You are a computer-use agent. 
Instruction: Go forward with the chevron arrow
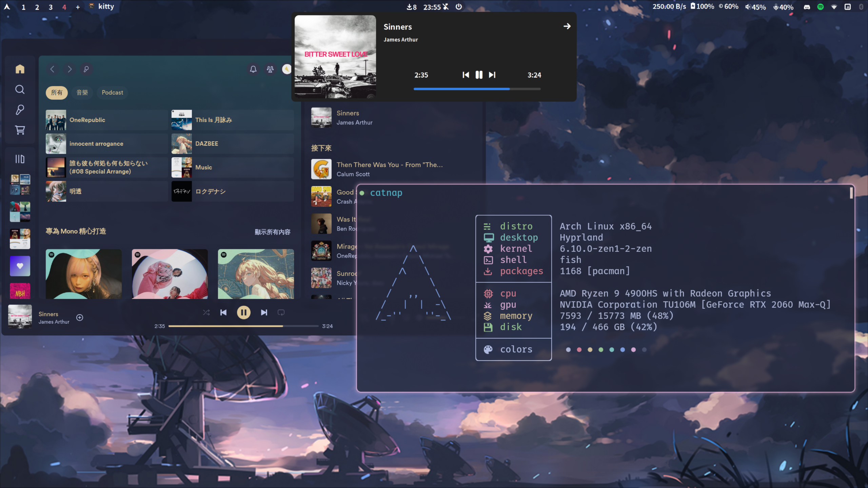click(70, 69)
